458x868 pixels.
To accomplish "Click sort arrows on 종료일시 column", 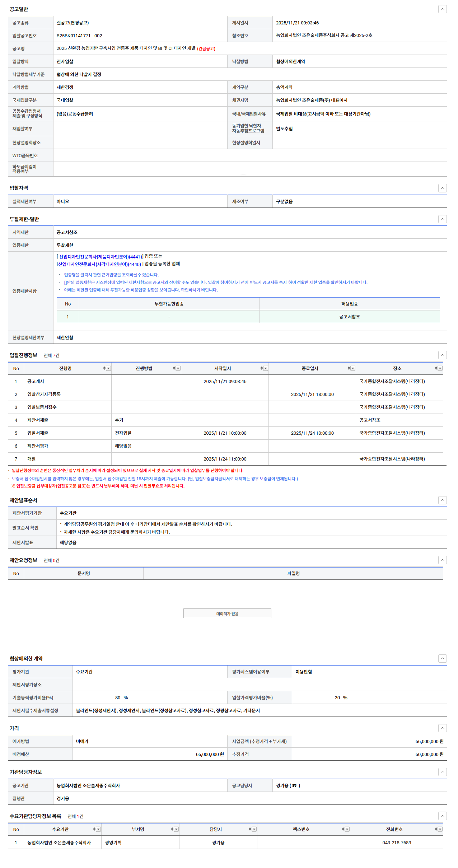I will 349,368.
